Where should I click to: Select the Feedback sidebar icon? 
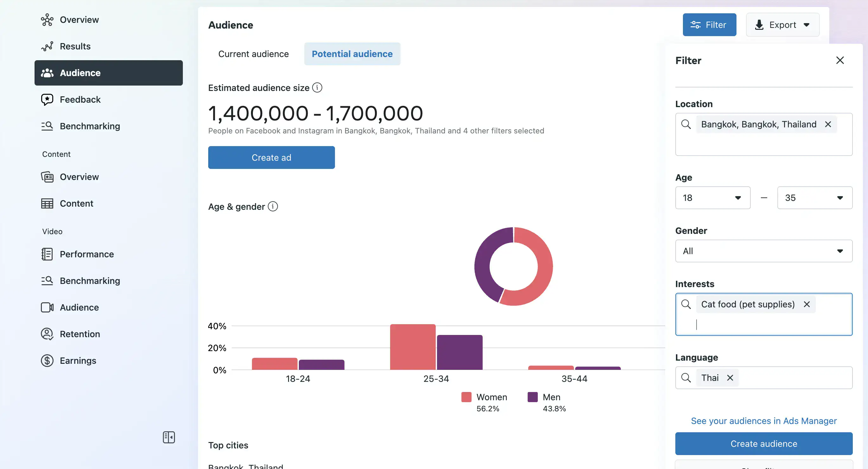(x=47, y=100)
